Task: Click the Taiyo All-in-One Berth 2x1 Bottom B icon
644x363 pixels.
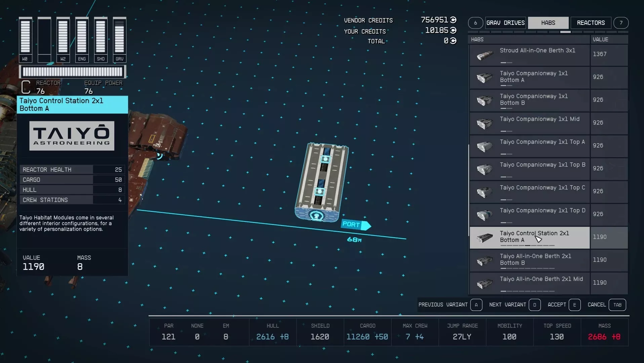Action: pos(485,261)
